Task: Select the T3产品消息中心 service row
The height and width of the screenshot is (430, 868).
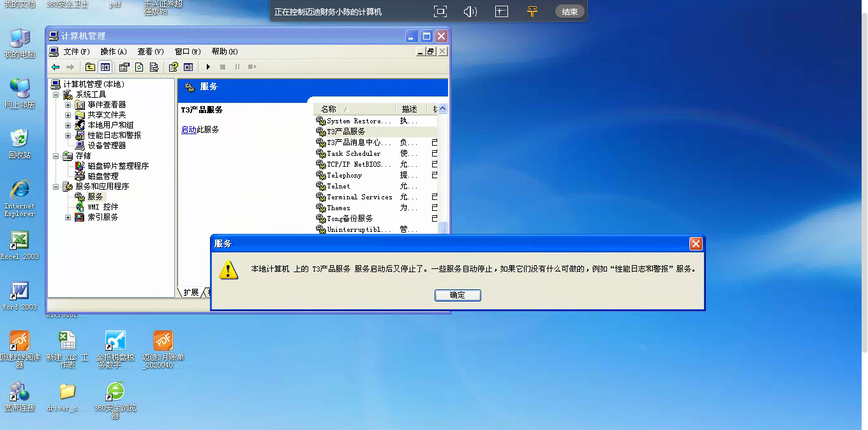Action: [377, 142]
